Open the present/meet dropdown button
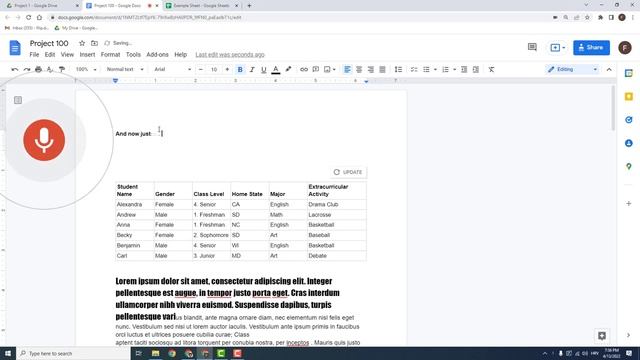Screen dimensions: 640x360 click(558, 47)
